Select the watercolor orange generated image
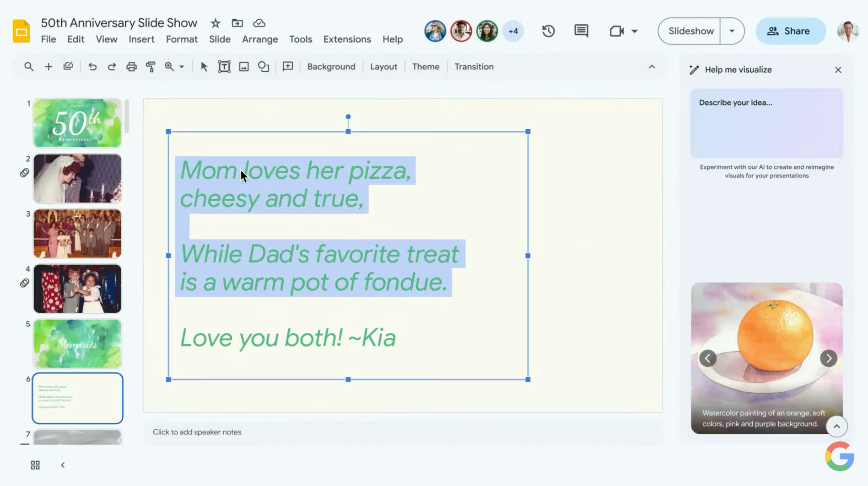 tap(766, 358)
